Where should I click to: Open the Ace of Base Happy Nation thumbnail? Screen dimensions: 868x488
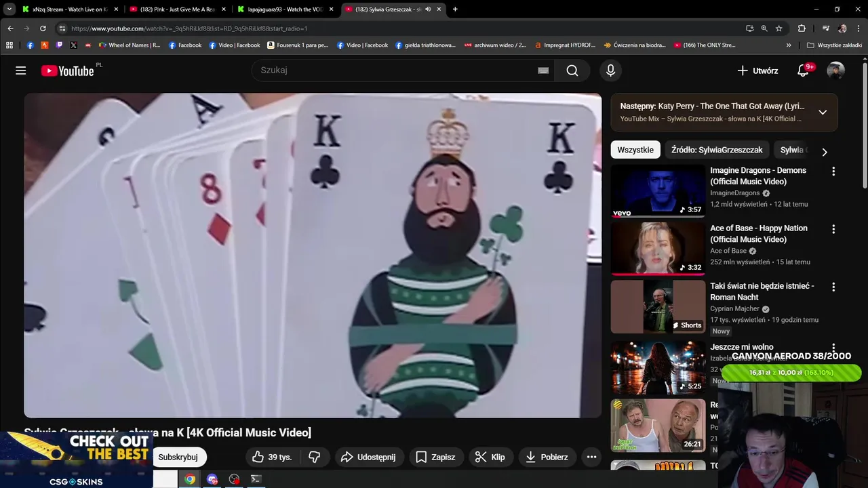coord(658,249)
